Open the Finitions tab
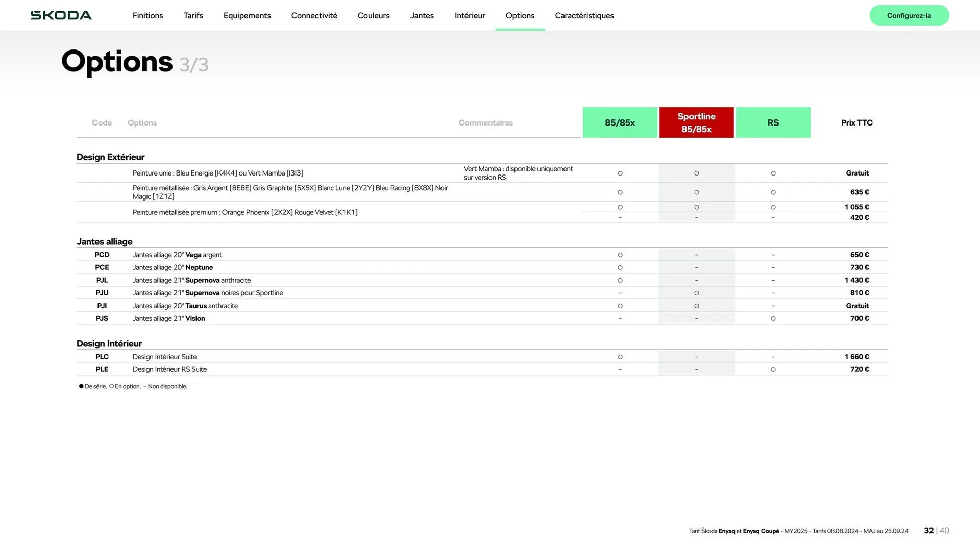 pos(148,15)
